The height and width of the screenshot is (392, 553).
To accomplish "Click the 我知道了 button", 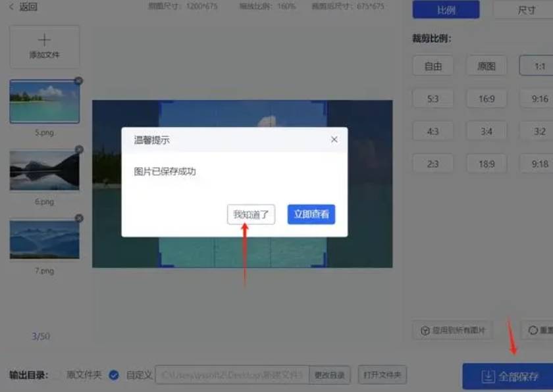I will coord(251,214).
